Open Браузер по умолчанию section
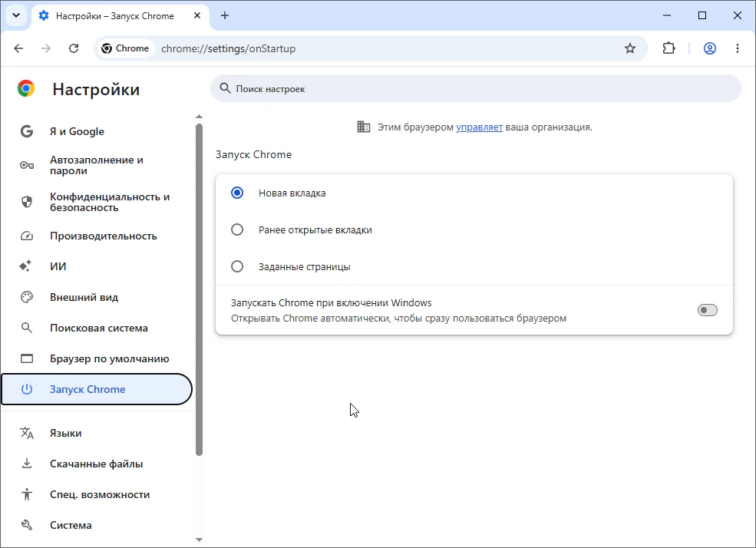Image resolution: width=756 pixels, height=548 pixels. click(97, 358)
